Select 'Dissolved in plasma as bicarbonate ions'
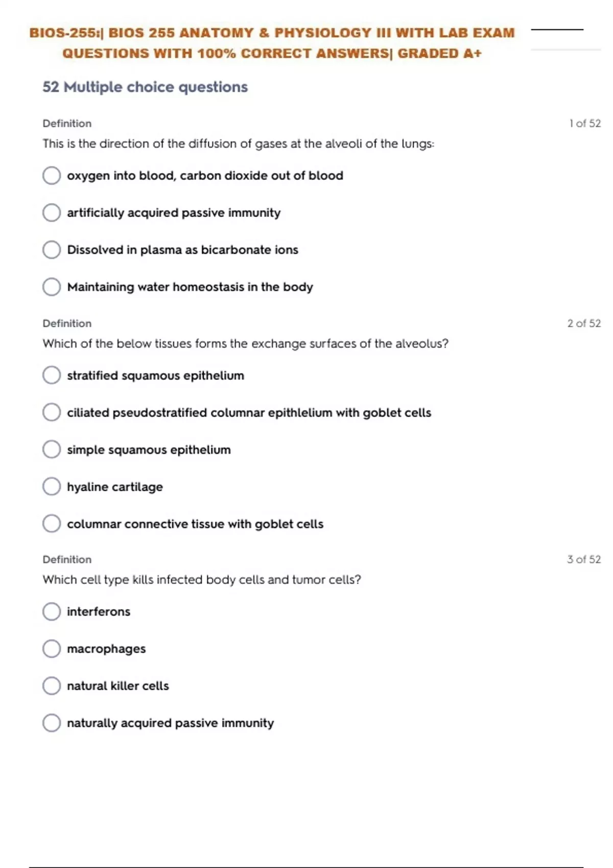613x868 pixels. click(52, 250)
